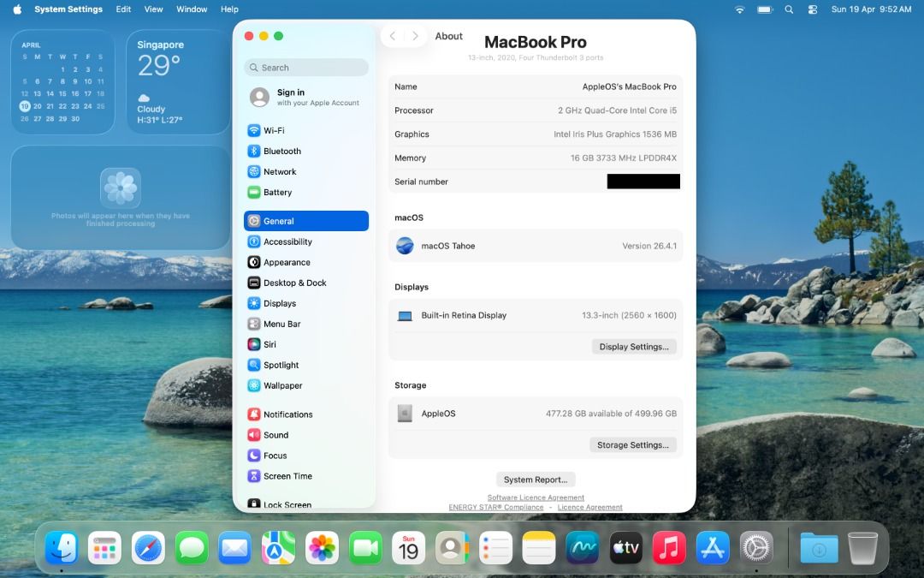The height and width of the screenshot is (578, 924).
Task: Open Control Centre in menu bar
Action: pyautogui.click(x=813, y=9)
